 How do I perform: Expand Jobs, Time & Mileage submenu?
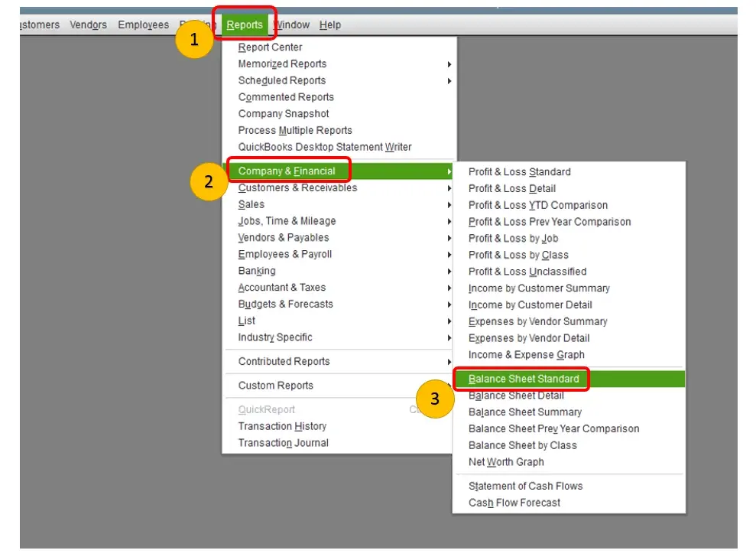click(339, 221)
